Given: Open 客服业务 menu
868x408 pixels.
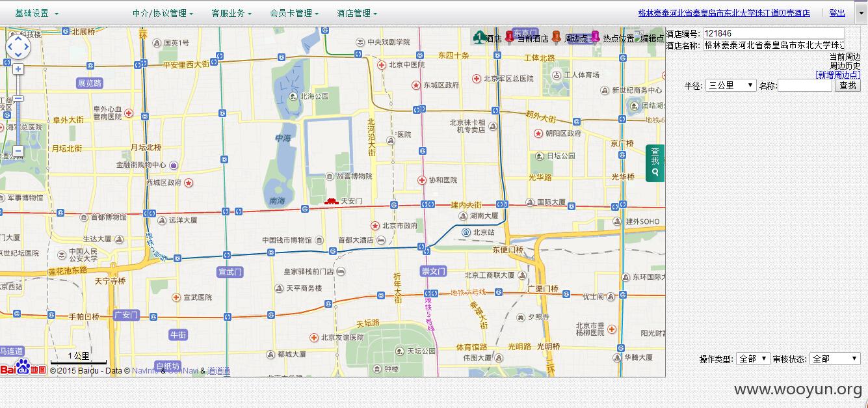Looking at the screenshot, I should point(231,13).
